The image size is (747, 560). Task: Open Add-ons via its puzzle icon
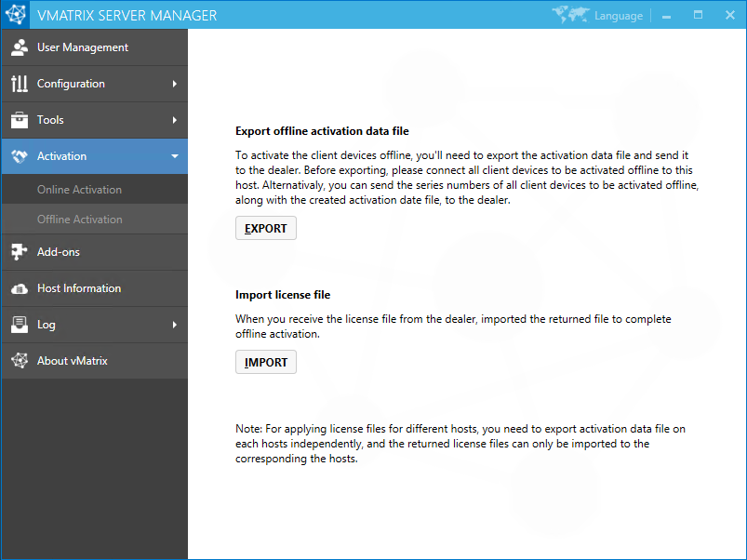point(20,252)
